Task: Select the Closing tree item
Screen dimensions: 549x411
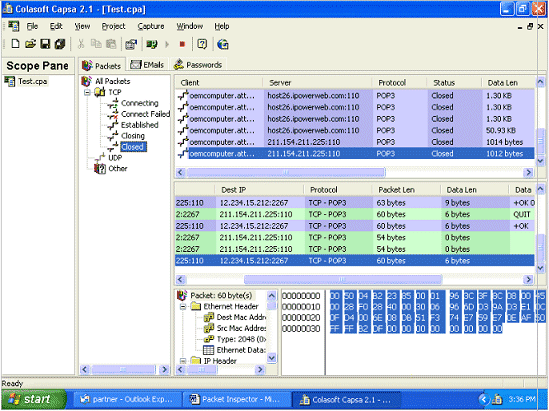Action: (x=133, y=136)
